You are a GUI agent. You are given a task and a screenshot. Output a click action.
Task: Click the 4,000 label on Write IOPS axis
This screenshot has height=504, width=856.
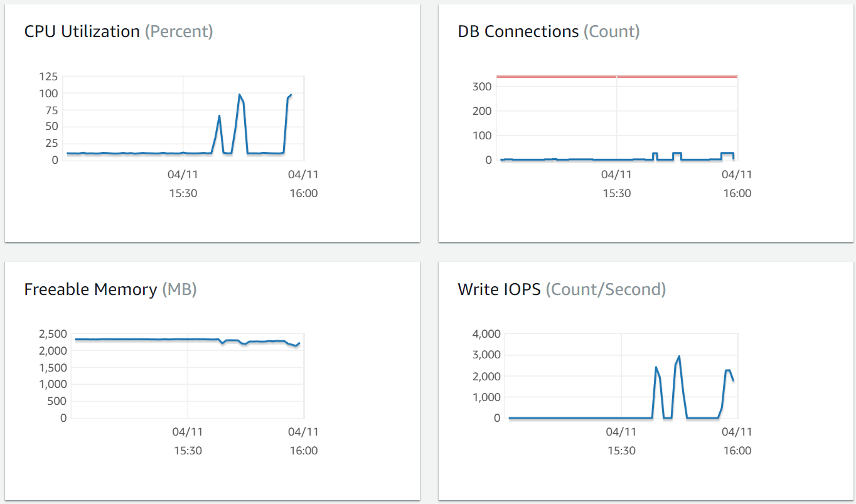(x=486, y=333)
